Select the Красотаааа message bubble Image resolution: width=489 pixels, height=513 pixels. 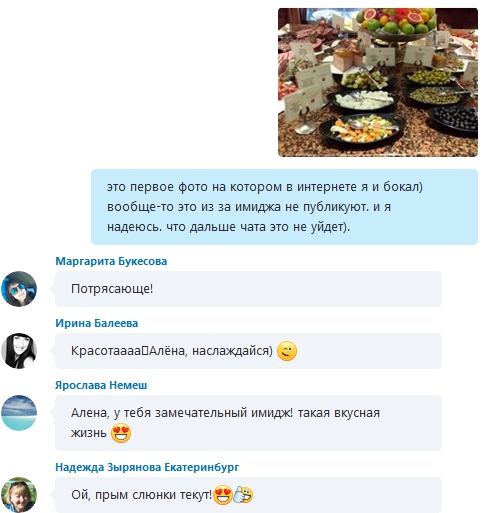click(x=248, y=351)
